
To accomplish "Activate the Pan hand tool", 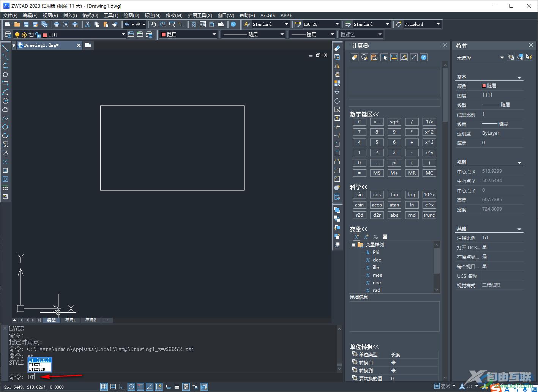I will click(154, 24).
